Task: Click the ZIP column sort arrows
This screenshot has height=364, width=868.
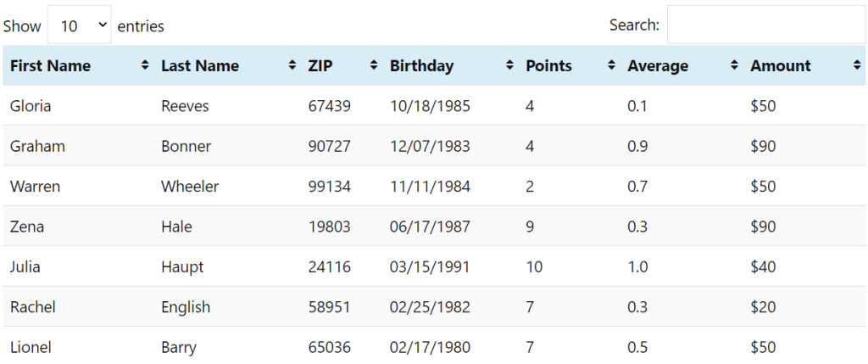Action: (374, 65)
